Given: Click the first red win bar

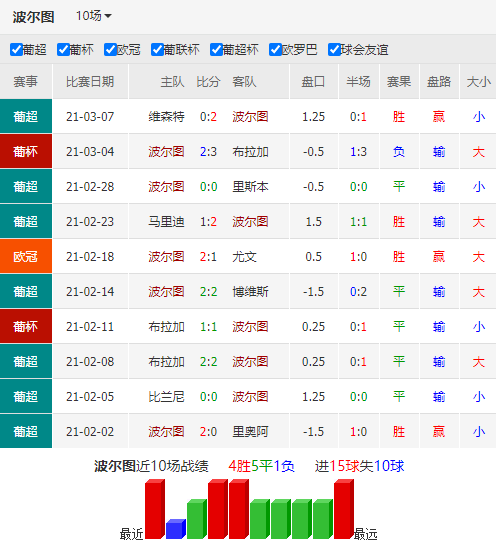Looking at the screenshot, I should click(155, 509).
